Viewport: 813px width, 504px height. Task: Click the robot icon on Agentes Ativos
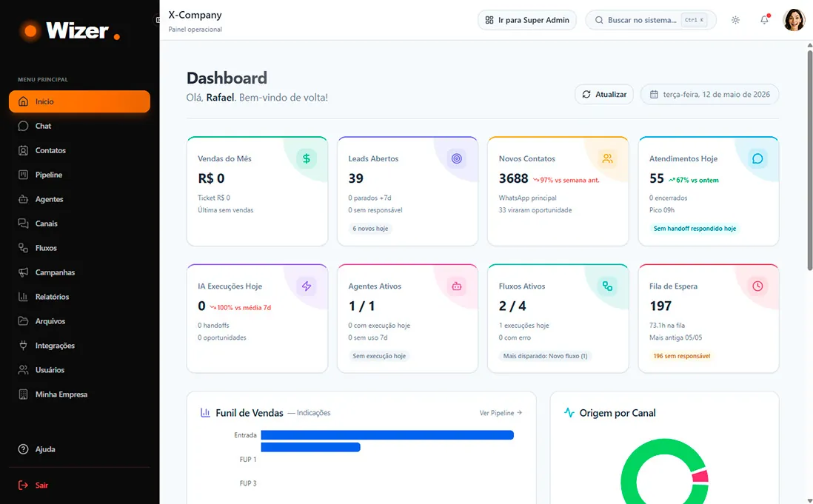456,286
